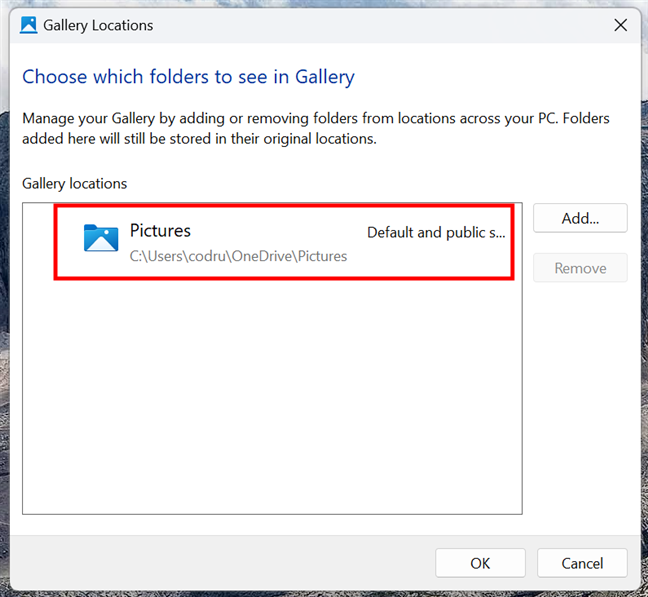Click blank space below the Remove button

pyautogui.click(x=580, y=400)
